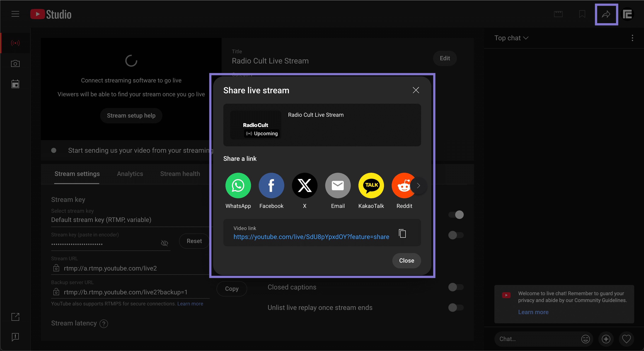The image size is (644, 351).
Task: Open the Stream health tab
Action: click(x=180, y=174)
